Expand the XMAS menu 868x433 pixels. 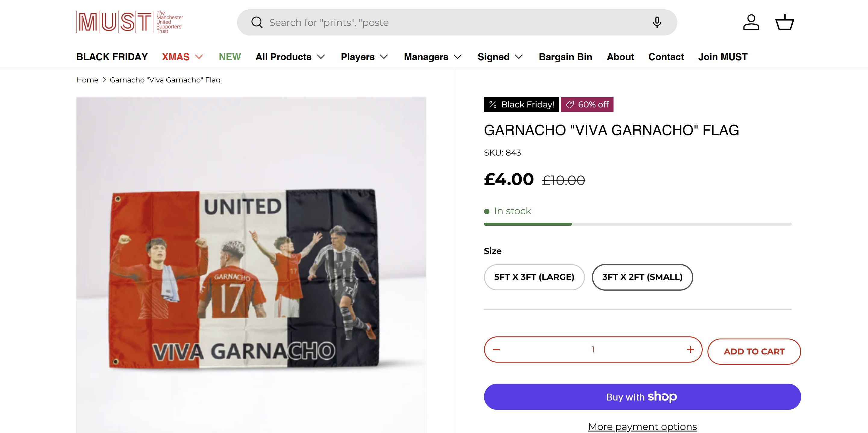[x=183, y=57]
